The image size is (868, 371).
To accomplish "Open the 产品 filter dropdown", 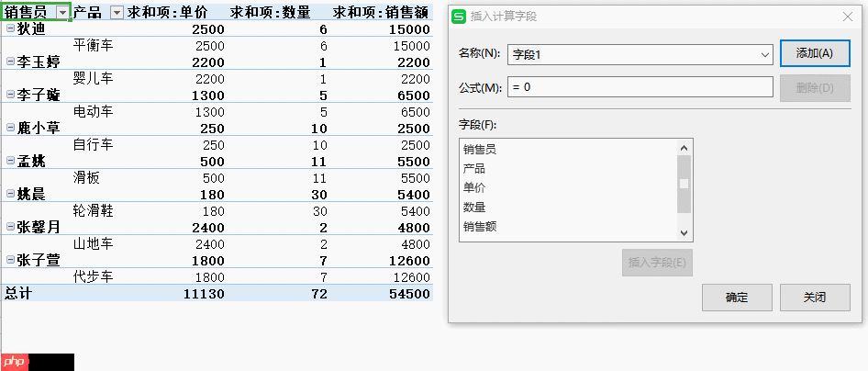I will [117, 13].
